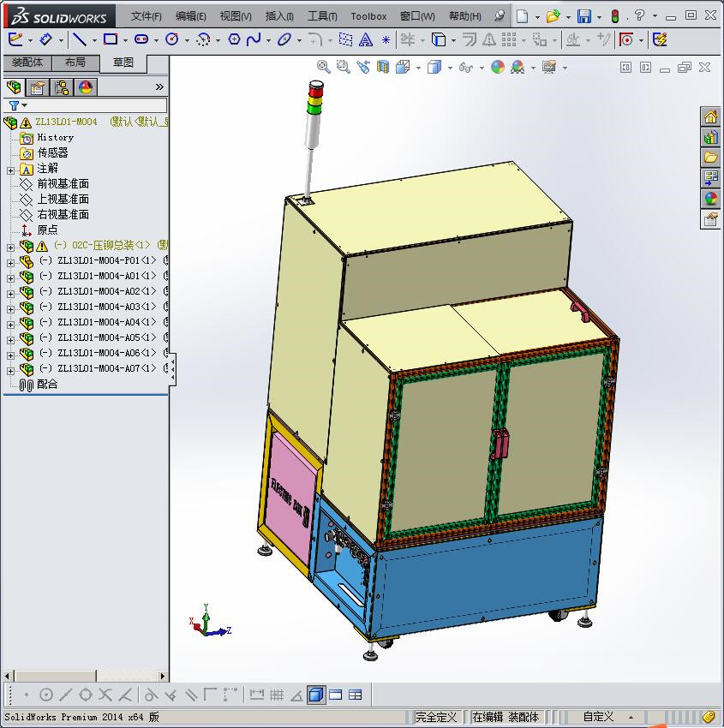The height and width of the screenshot is (728, 724).
Task: Select the 前视基准面 plane
Action: [x=63, y=184]
